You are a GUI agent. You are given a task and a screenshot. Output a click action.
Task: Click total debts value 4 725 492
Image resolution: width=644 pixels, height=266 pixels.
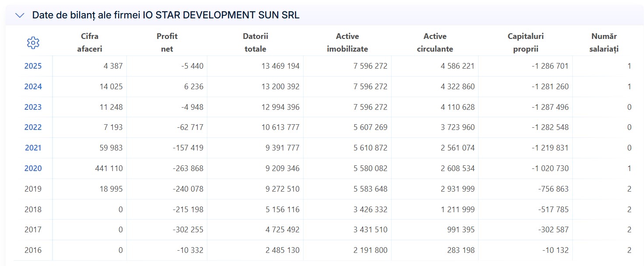tap(282, 230)
